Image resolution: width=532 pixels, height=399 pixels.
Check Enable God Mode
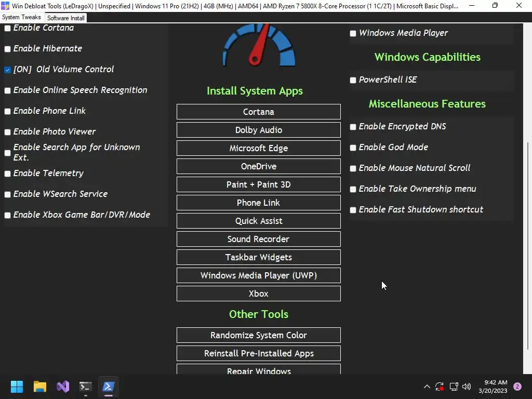click(x=353, y=148)
